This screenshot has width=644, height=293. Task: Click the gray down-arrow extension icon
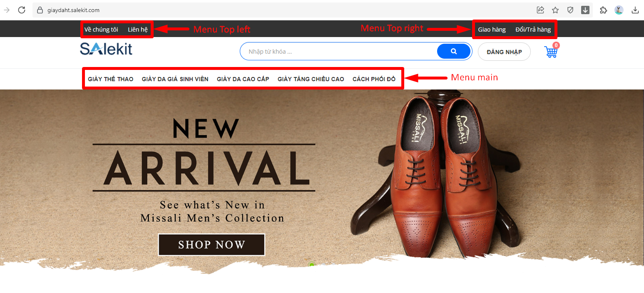[585, 10]
